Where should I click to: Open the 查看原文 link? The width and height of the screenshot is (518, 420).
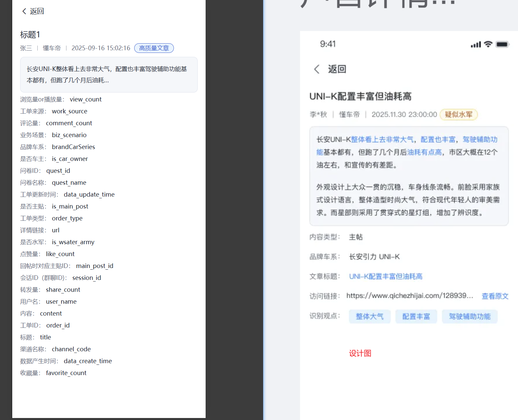[x=495, y=296]
